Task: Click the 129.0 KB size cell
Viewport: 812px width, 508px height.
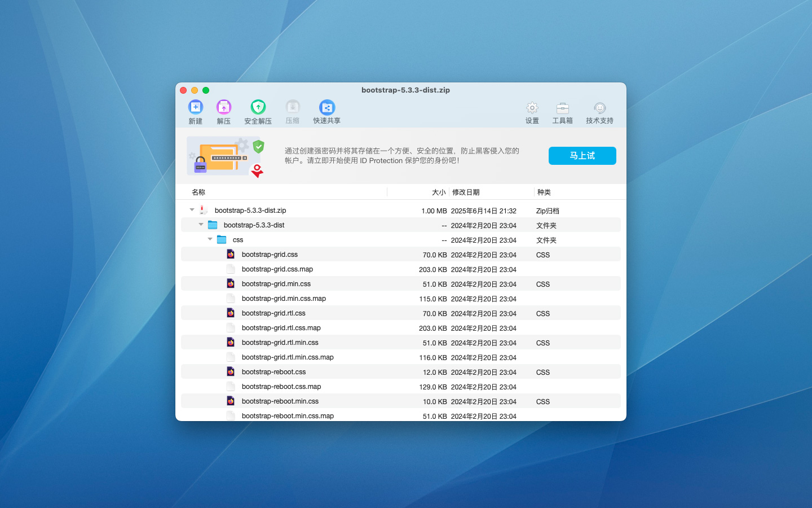Action: (433, 387)
